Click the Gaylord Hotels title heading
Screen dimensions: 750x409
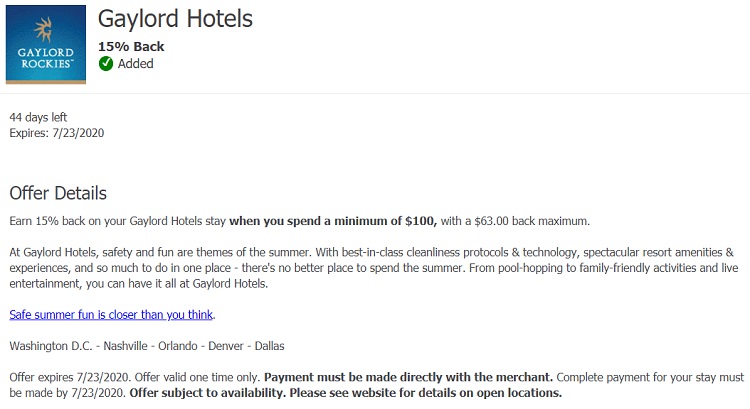click(175, 19)
